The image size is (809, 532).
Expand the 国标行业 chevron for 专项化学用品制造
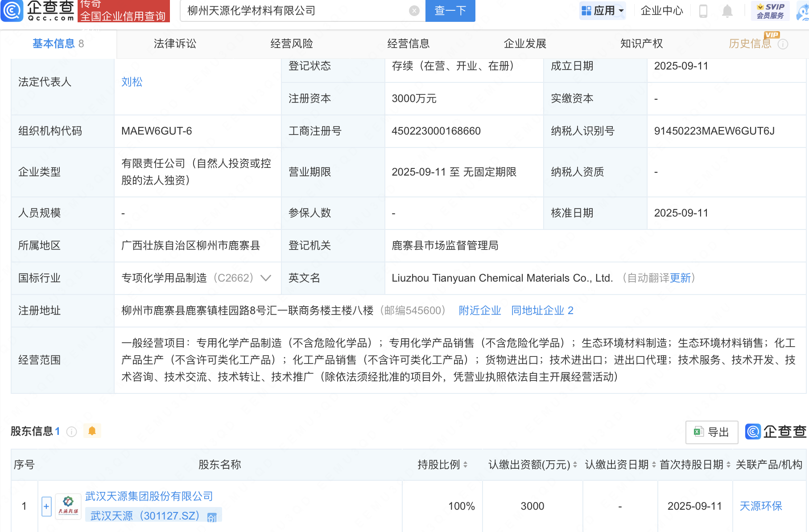click(x=266, y=278)
